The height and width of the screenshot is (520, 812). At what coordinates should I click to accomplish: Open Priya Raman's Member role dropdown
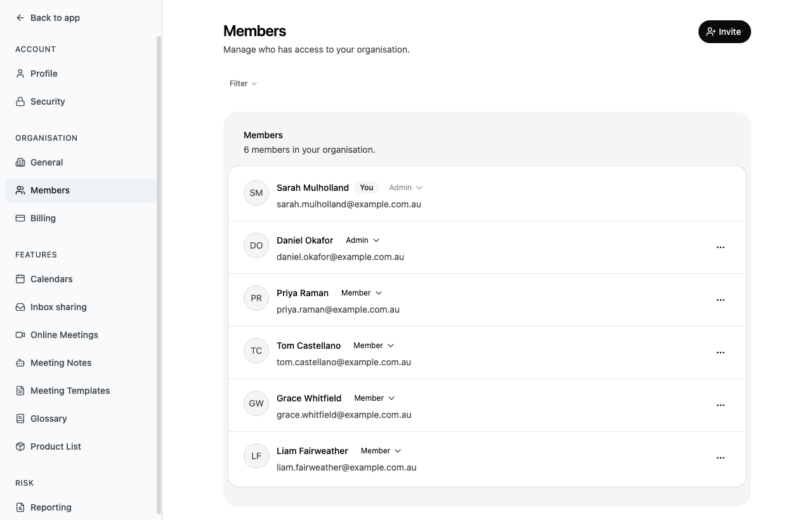362,293
